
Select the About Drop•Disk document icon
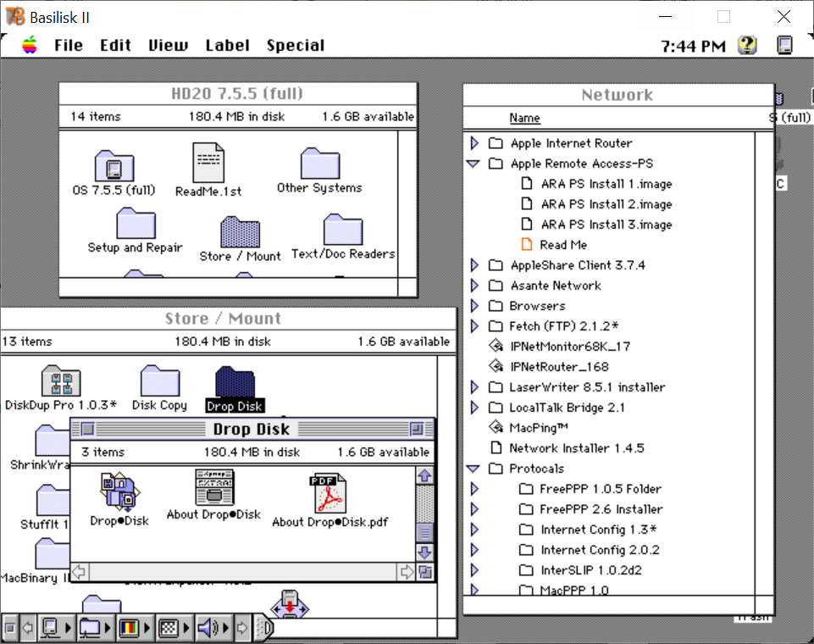pos(214,487)
